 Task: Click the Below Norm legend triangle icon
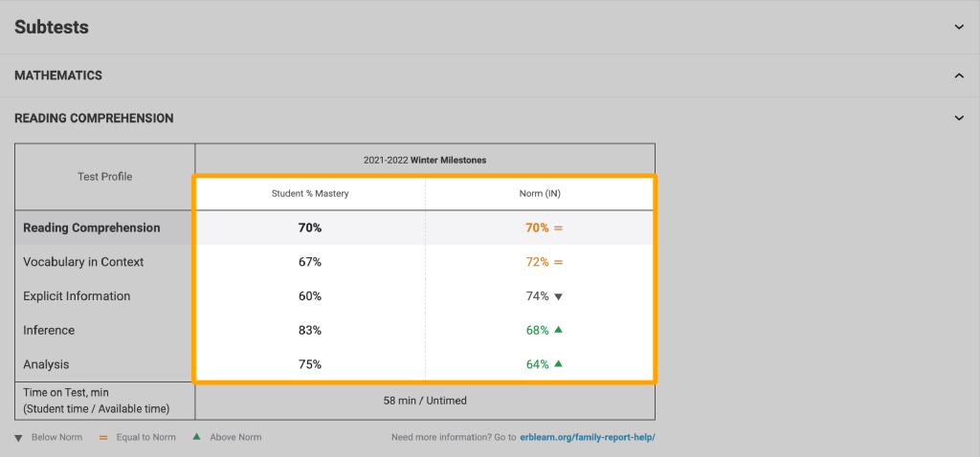pyautogui.click(x=19, y=438)
